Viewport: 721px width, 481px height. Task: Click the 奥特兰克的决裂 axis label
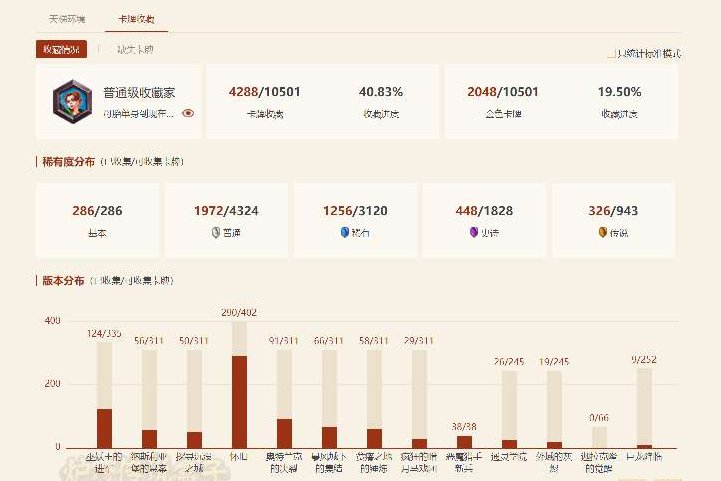coord(284,463)
